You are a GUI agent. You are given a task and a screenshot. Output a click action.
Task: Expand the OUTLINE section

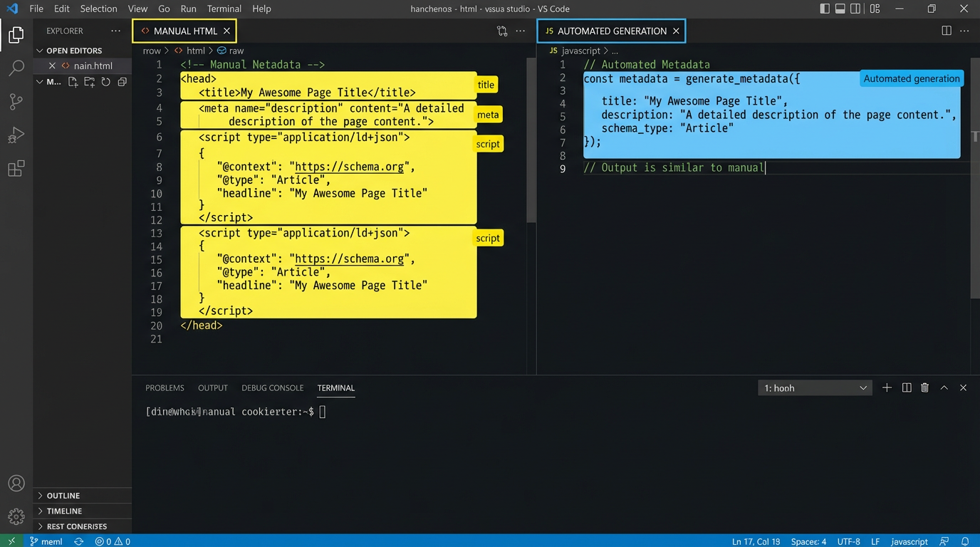tap(63, 496)
